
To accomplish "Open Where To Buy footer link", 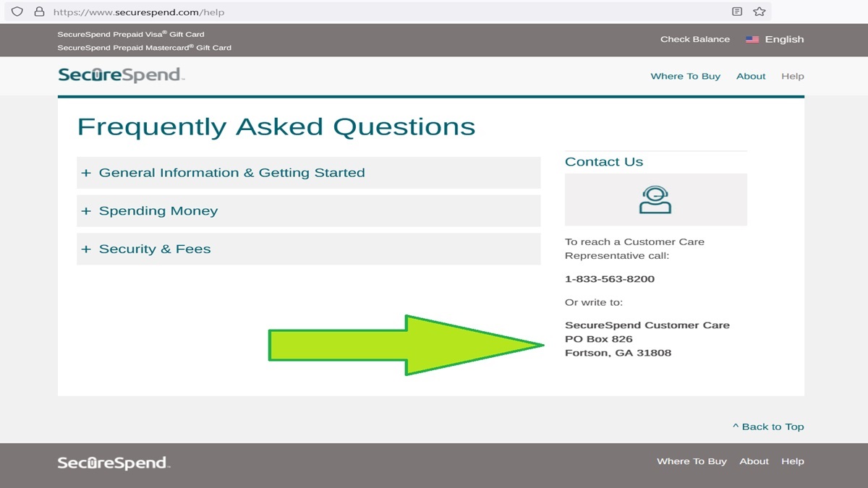I will [692, 461].
